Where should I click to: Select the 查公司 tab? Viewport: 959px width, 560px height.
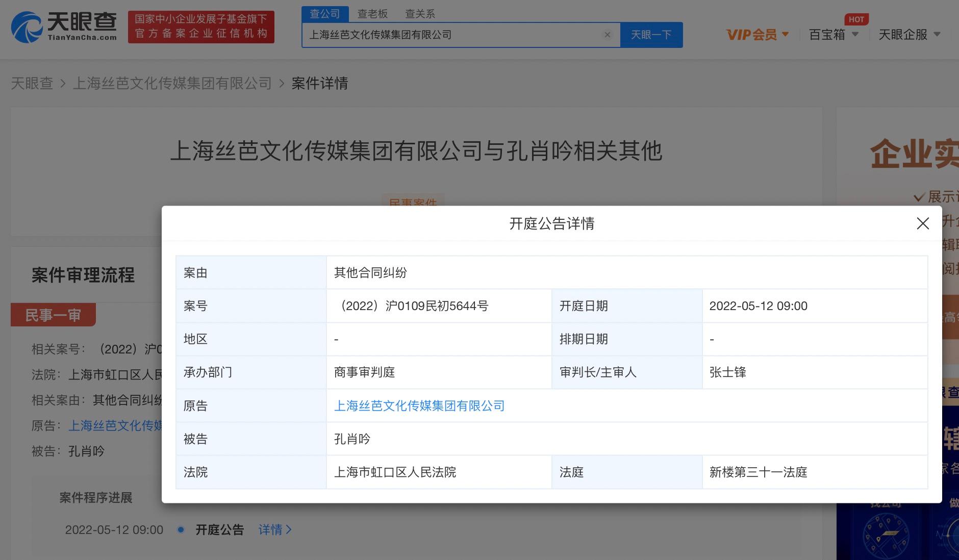pos(325,13)
